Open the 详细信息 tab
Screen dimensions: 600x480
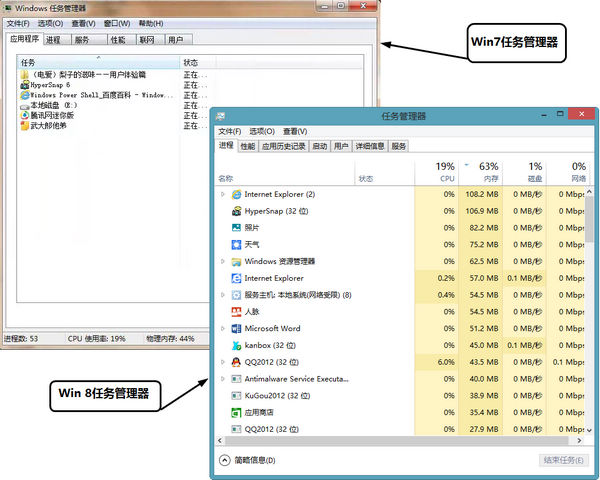[x=370, y=146]
